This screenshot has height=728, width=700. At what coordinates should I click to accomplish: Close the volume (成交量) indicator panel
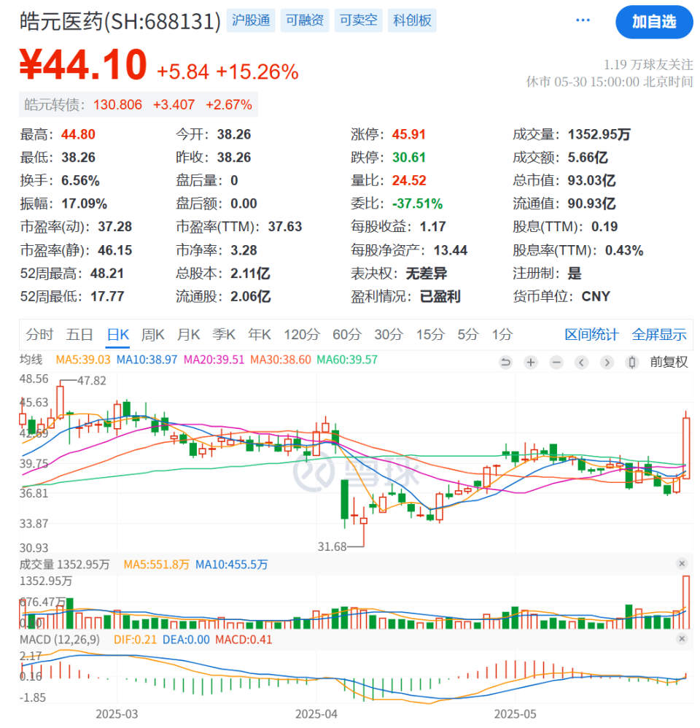coord(682,564)
